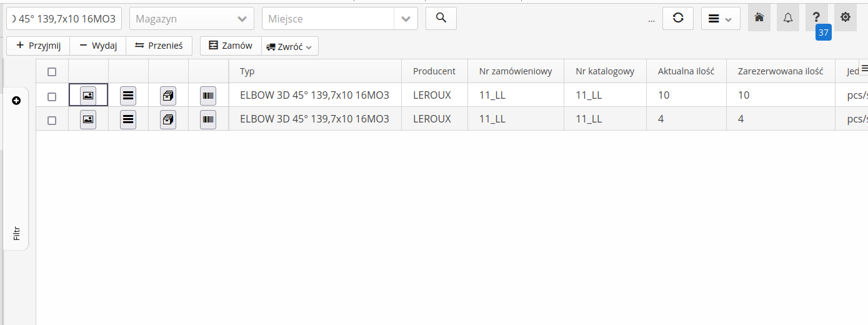Open image icon in first row

point(88,96)
